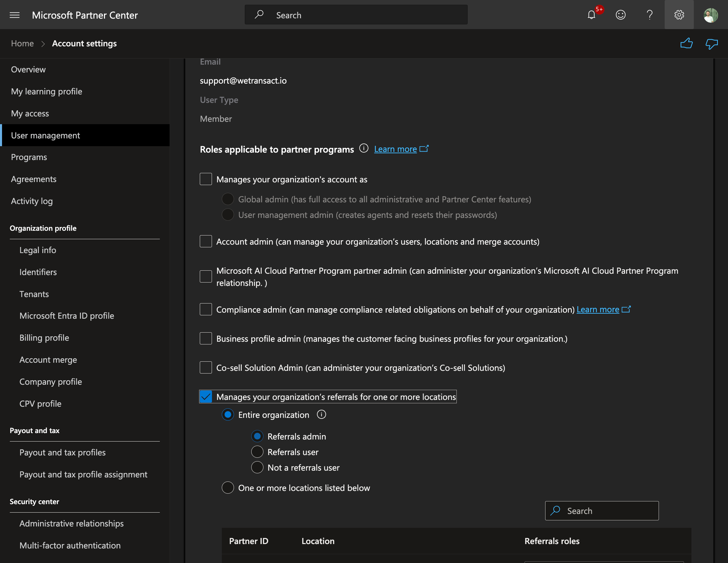Select the Referrals user radio option
Viewport: 728px width, 563px height.
point(257,452)
